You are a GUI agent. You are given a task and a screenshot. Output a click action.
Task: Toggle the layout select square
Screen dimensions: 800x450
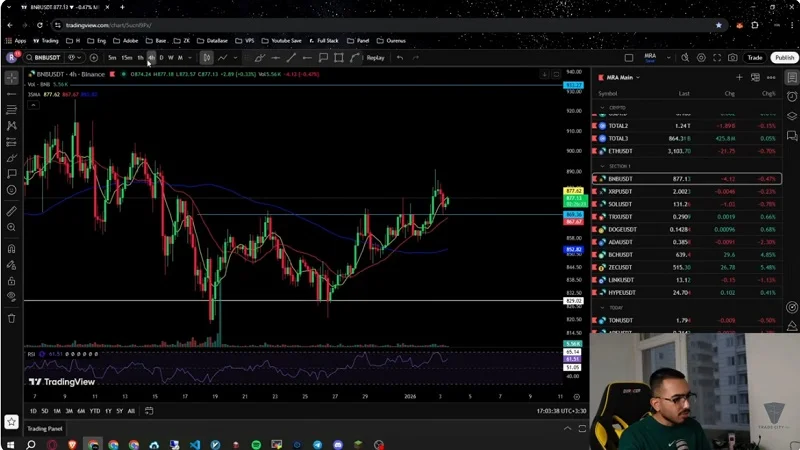tap(629, 57)
